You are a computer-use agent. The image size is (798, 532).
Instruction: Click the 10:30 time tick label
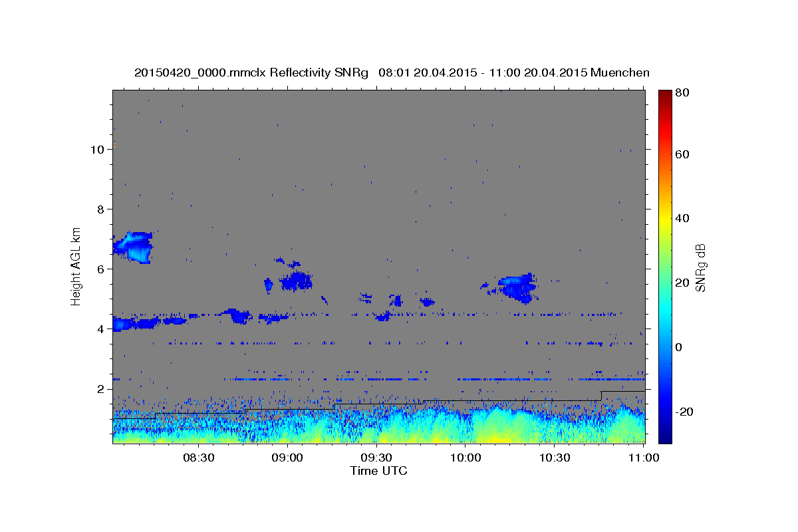tap(555, 458)
